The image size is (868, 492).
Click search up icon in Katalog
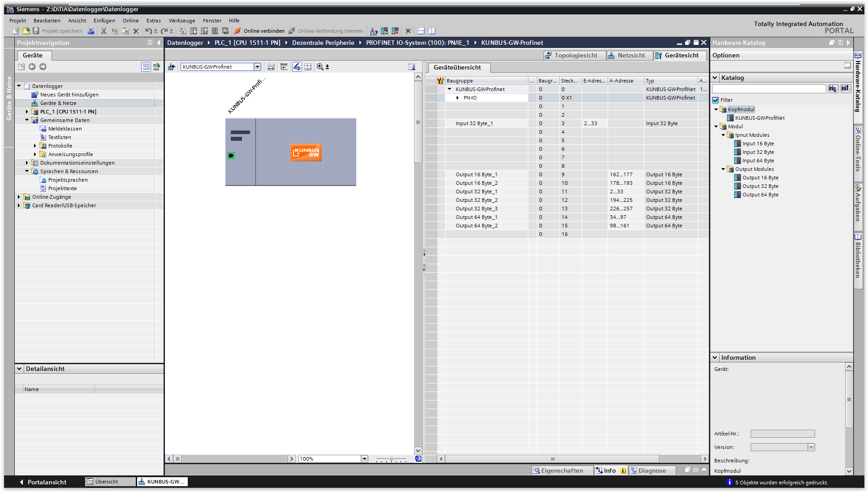pyautogui.click(x=845, y=88)
